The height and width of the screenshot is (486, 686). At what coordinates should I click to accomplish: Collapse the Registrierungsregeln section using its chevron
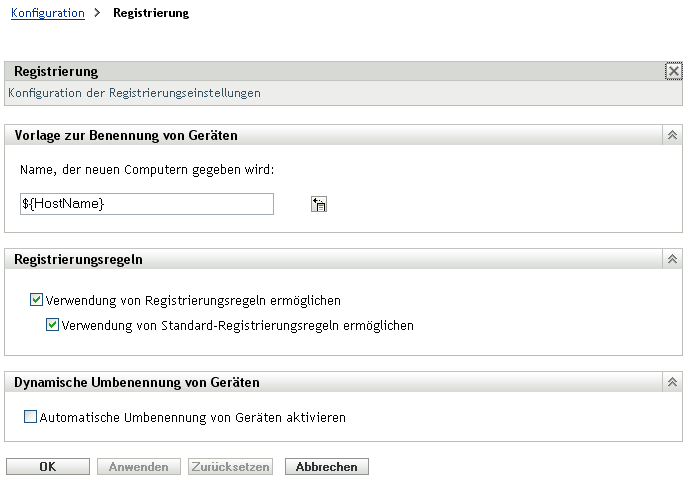(673, 259)
